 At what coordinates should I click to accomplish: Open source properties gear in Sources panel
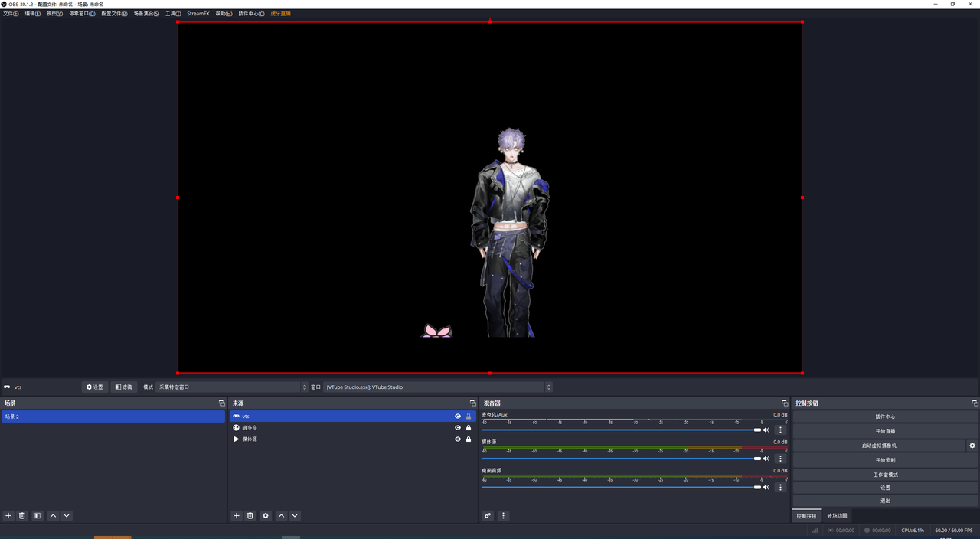266,516
